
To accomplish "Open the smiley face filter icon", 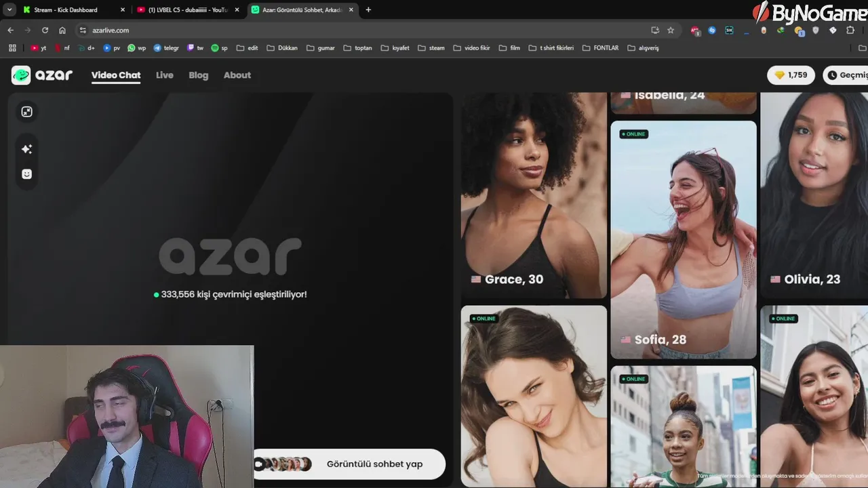I will tap(26, 174).
